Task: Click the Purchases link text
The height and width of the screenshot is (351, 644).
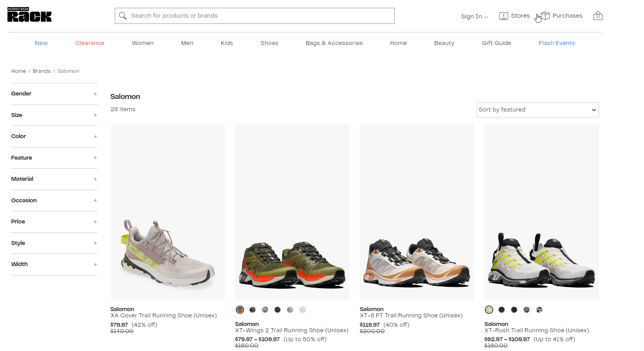Action: click(x=567, y=16)
